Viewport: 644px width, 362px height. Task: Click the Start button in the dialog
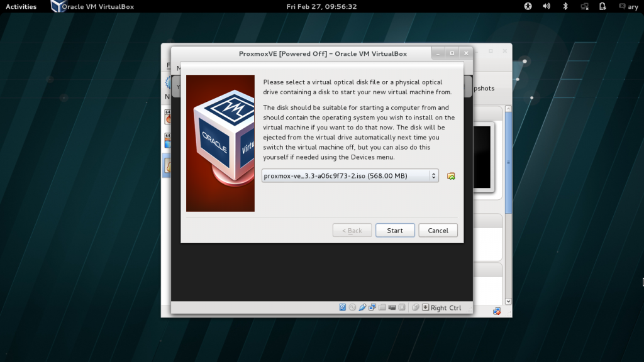click(x=395, y=230)
